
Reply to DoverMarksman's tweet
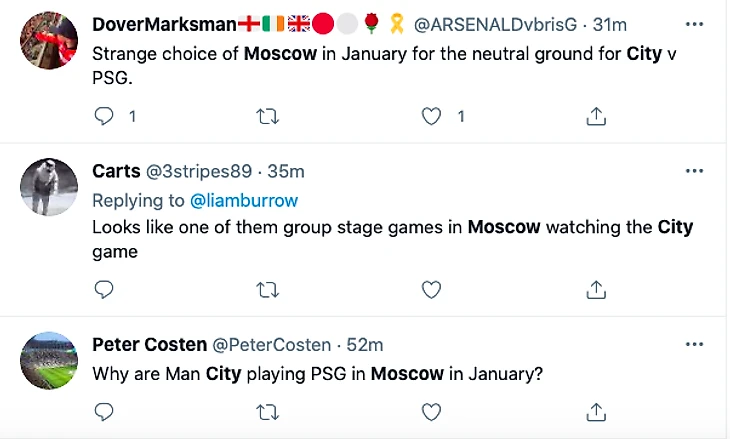104,117
